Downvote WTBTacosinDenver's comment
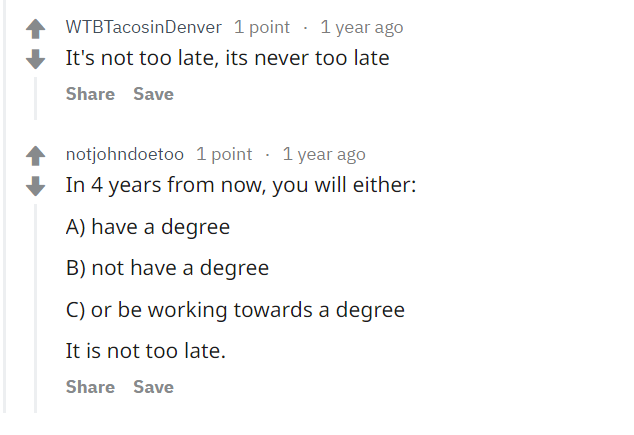 (x=36, y=59)
